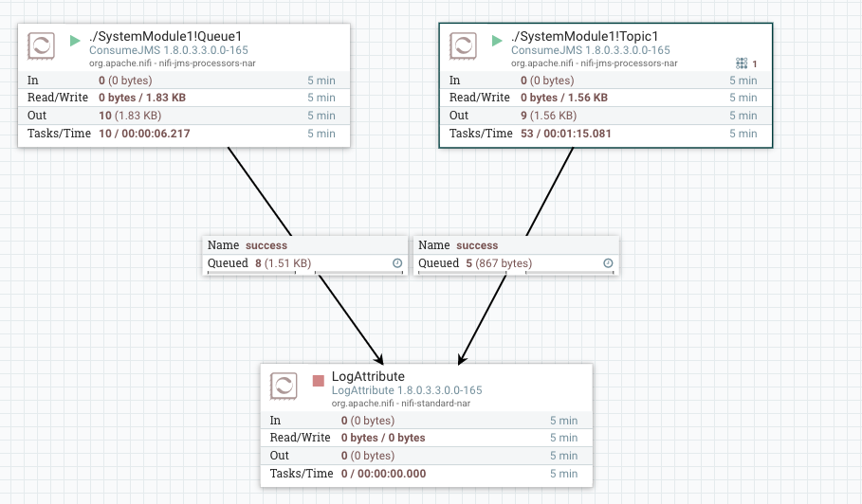Click the In row of Queue1 processor
This screenshot has width=862, height=504.
184,81
